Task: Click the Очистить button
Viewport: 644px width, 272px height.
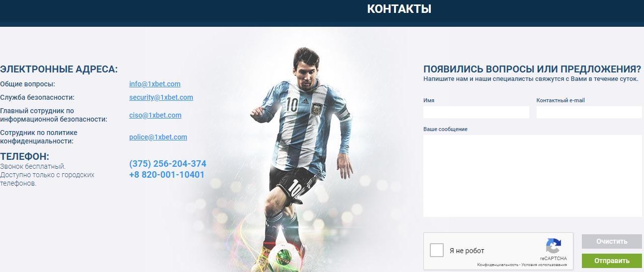Action: [x=612, y=242]
